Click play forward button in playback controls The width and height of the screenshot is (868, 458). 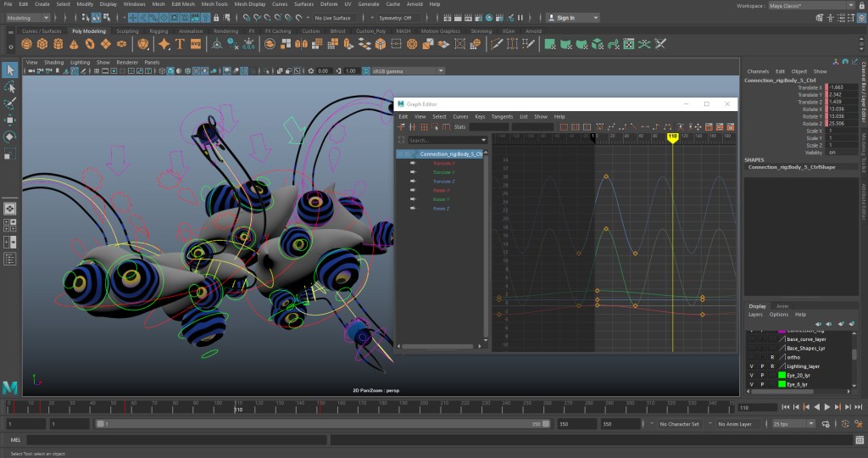coord(826,408)
